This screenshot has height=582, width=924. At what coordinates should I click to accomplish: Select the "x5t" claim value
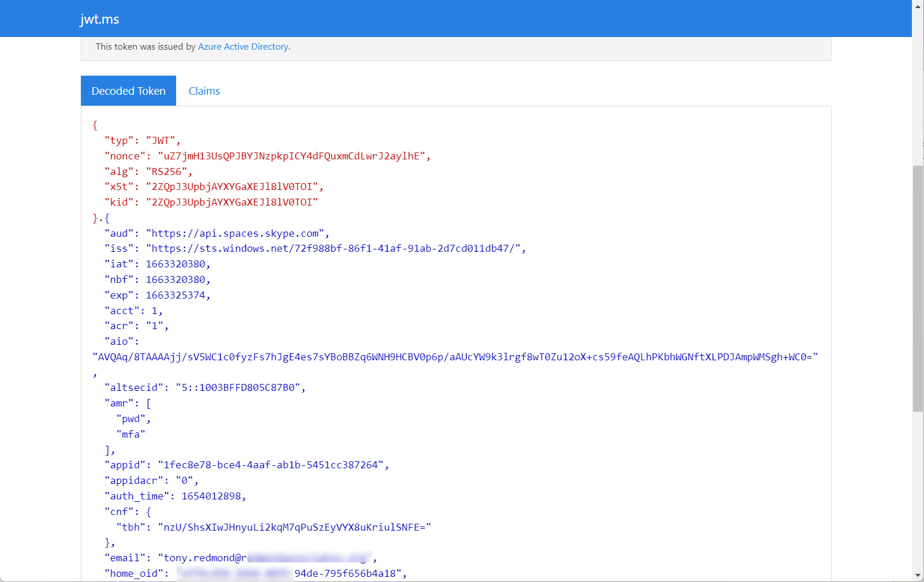[x=233, y=186]
